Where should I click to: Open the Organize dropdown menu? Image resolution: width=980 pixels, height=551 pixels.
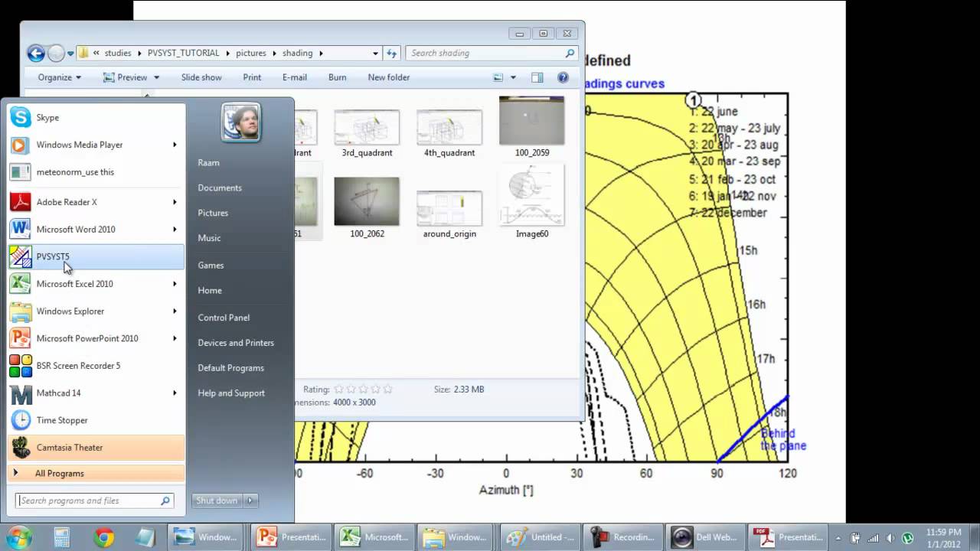(x=59, y=77)
